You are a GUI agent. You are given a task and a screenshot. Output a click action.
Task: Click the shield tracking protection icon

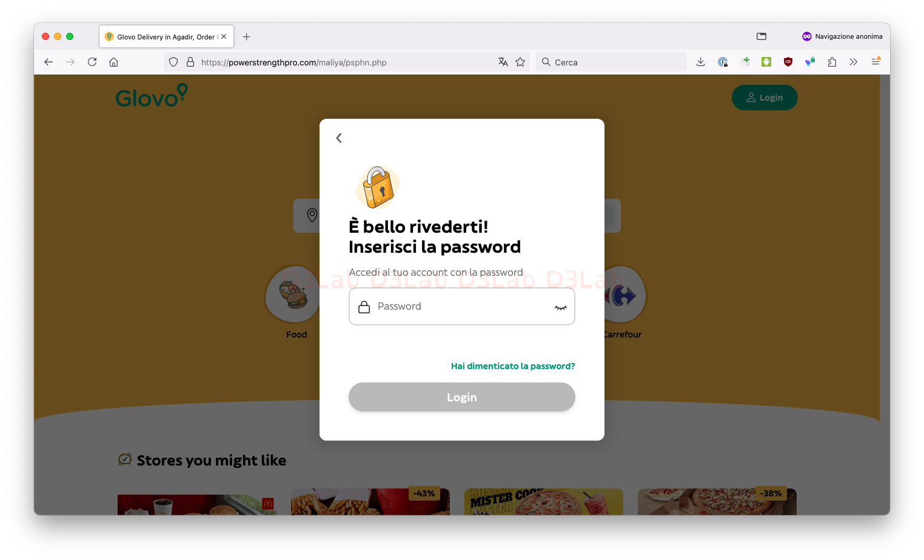click(x=173, y=62)
